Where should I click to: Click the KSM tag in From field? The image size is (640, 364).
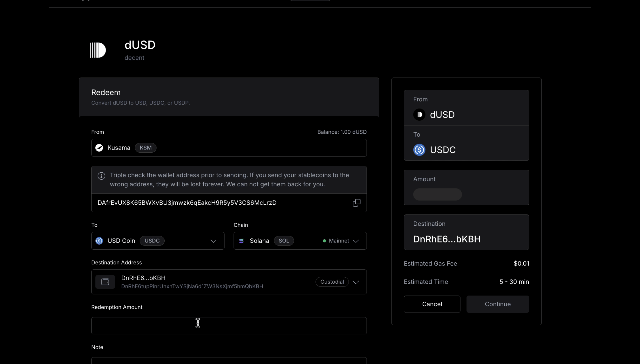pyautogui.click(x=145, y=148)
